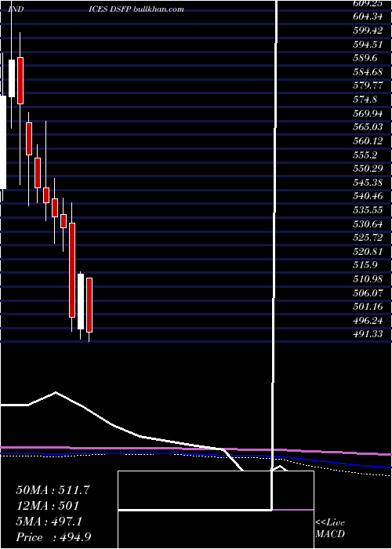Click the 515.9 price axis label
This screenshot has width=392, height=549.
point(365,265)
